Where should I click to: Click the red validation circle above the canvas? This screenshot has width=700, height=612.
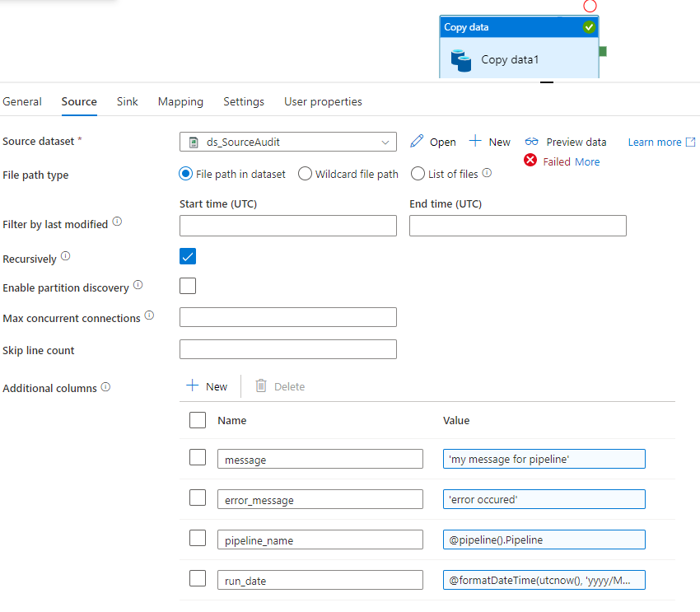590,6
